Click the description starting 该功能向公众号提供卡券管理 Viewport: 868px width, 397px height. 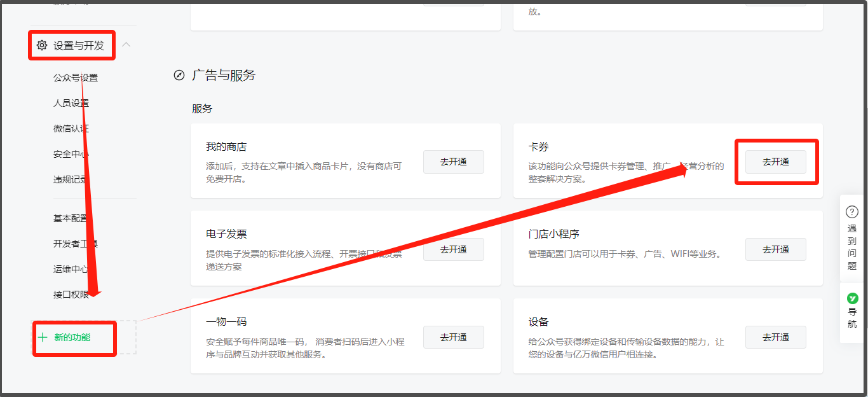pos(626,172)
